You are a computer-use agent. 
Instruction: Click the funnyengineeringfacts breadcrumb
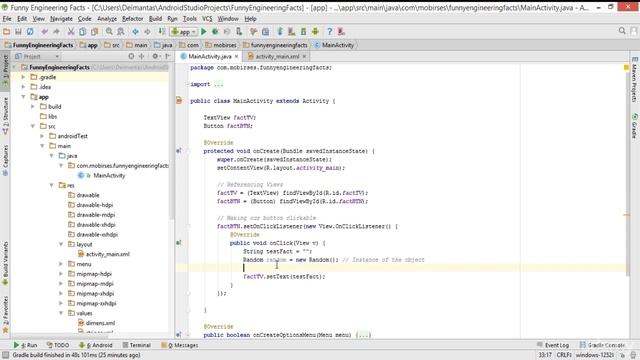tap(275, 45)
